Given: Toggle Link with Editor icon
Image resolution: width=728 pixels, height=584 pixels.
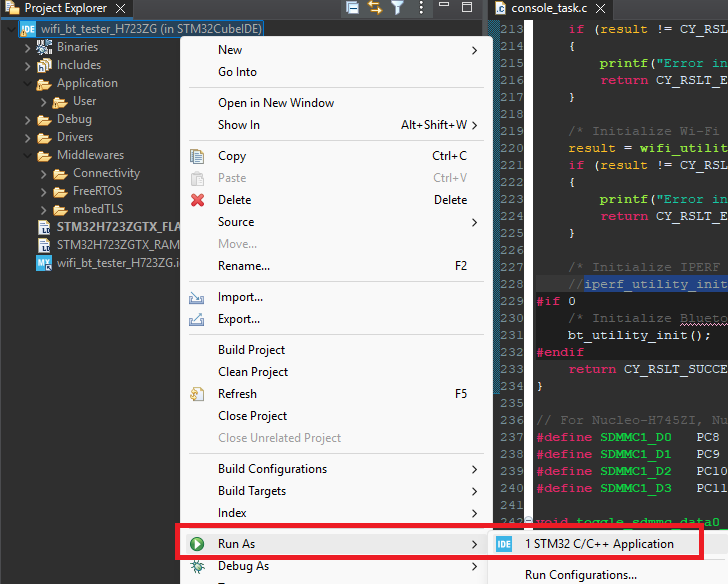Looking at the screenshot, I should 375,8.
